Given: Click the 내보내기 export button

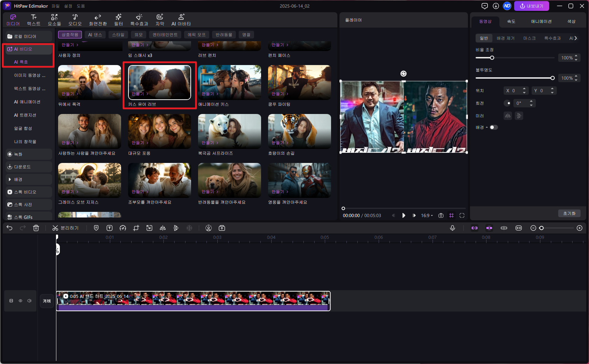Looking at the screenshot, I should tap(532, 6).
